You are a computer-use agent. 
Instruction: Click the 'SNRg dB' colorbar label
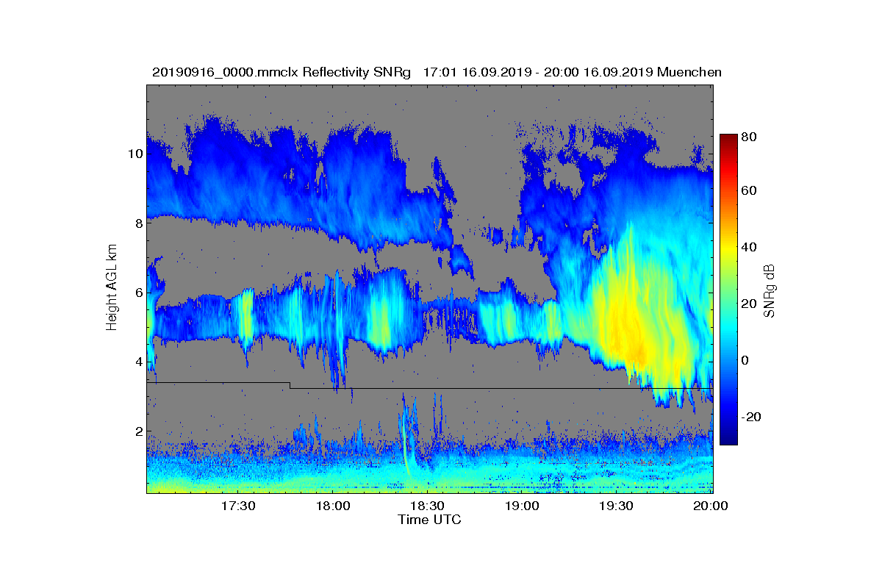(770, 291)
